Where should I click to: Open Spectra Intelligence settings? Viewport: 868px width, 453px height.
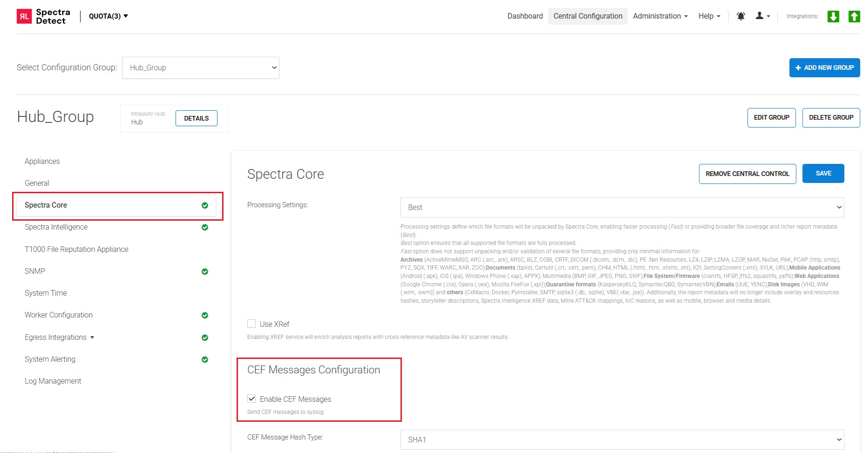point(56,227)
